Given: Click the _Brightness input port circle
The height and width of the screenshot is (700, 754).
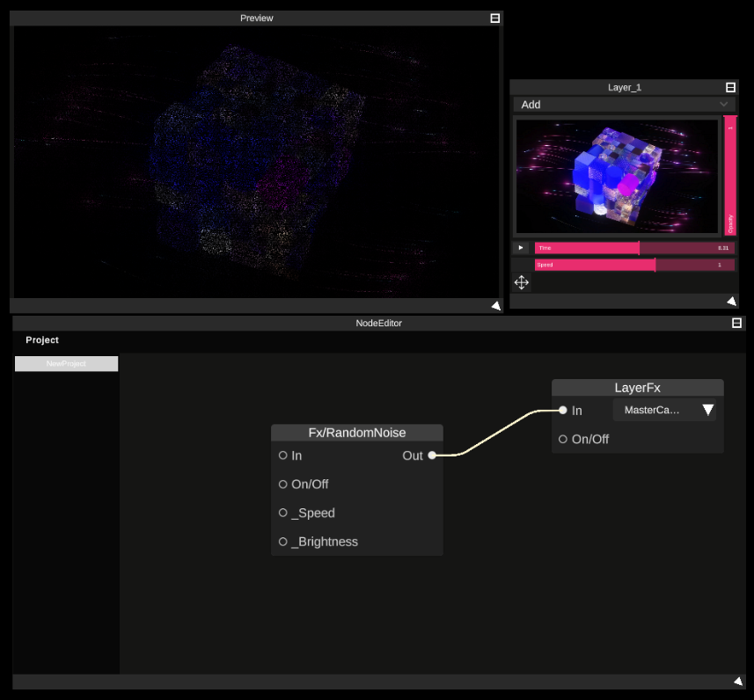Looking at the screenshot, I should (282, 542).
